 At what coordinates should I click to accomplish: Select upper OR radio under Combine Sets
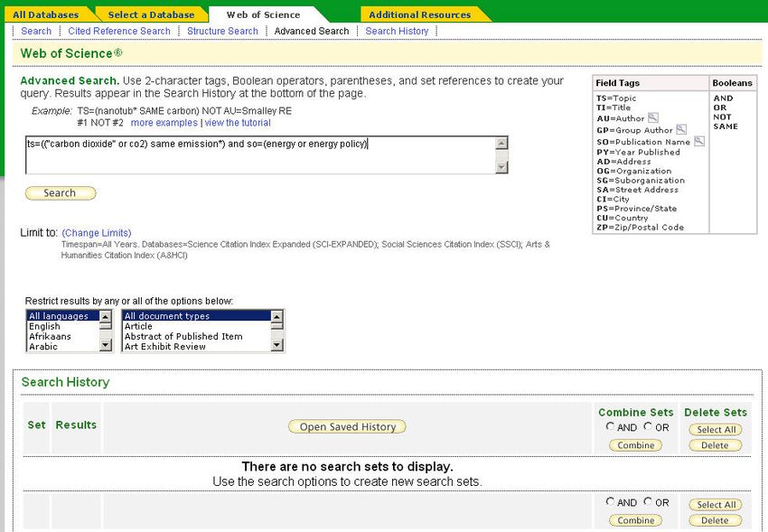(648, 426)
